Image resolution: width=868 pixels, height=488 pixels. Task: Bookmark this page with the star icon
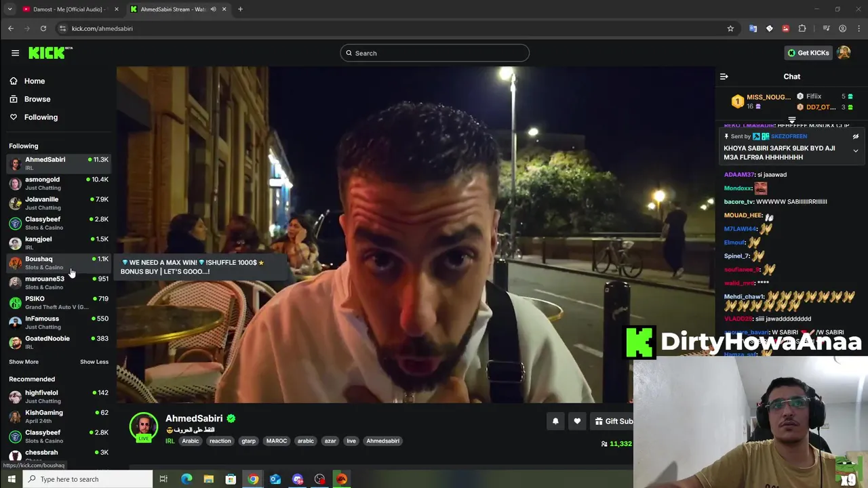730,28
